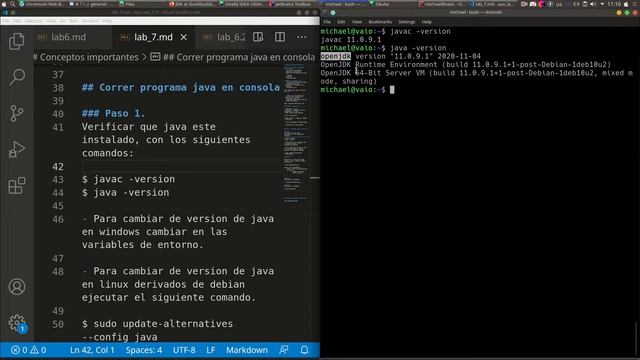The image size is (640, 360).
Task: Click the Konsole window menu icon in its title bar
Action: (324, 13)
